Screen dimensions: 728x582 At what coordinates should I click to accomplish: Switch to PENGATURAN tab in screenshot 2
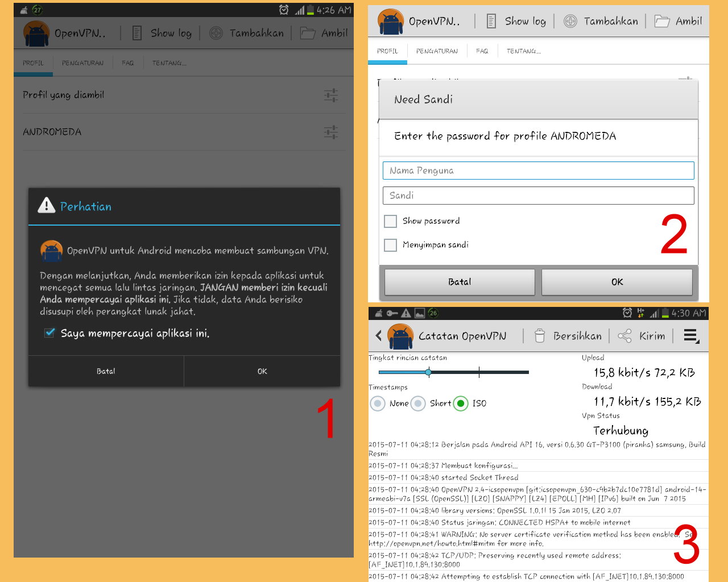tap(437, 51)
